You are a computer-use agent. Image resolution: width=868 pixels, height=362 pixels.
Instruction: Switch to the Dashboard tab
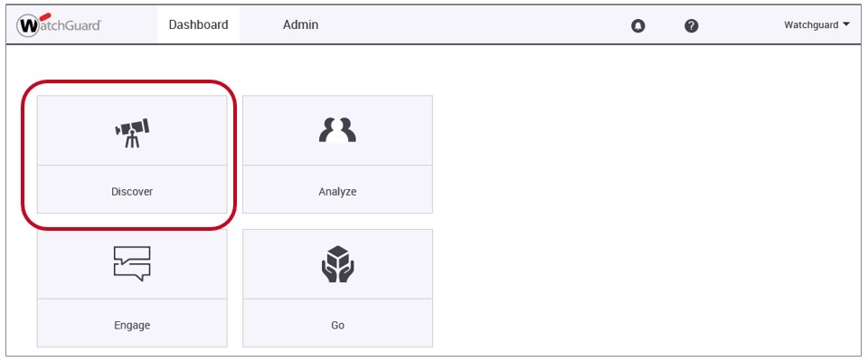pyautogui.click(x=198, y=24)
